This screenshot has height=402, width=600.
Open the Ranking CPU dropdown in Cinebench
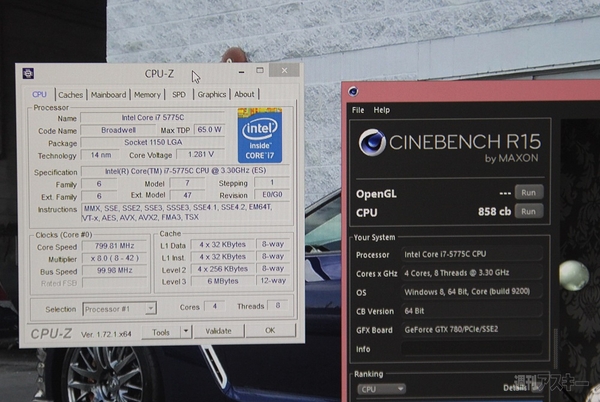[381, 389]
